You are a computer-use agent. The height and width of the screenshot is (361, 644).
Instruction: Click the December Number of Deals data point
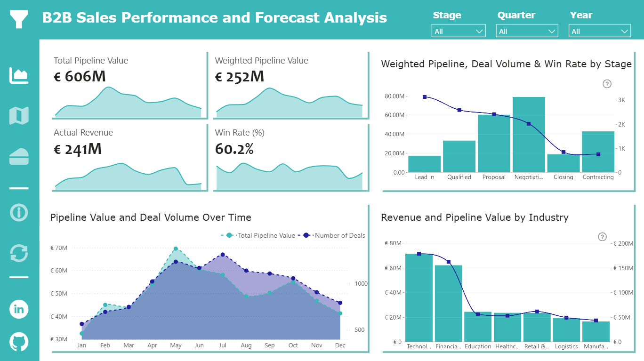pos(340,303)
